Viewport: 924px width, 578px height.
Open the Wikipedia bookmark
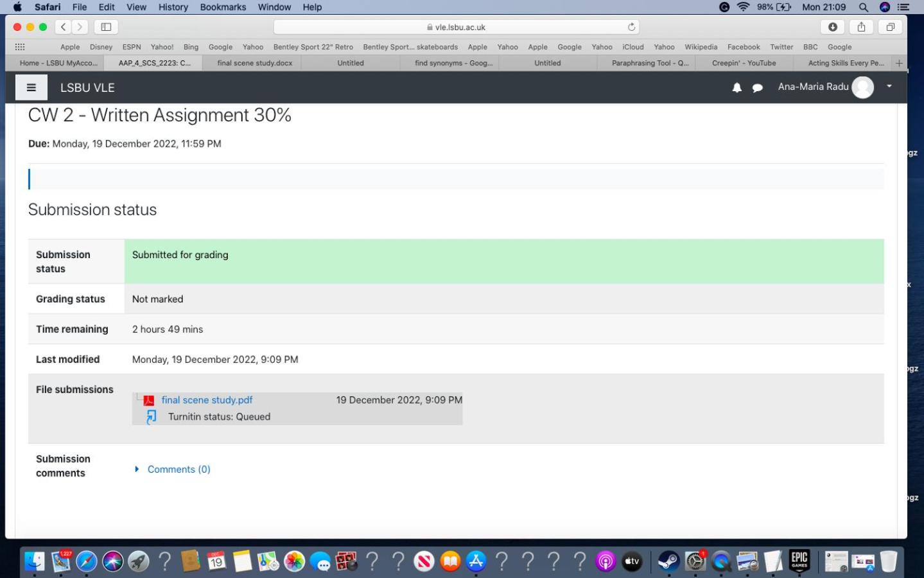701,47
